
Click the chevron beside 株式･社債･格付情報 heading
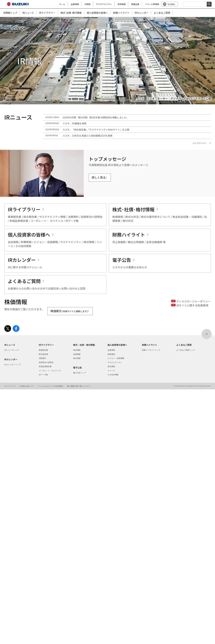(157, 209)
